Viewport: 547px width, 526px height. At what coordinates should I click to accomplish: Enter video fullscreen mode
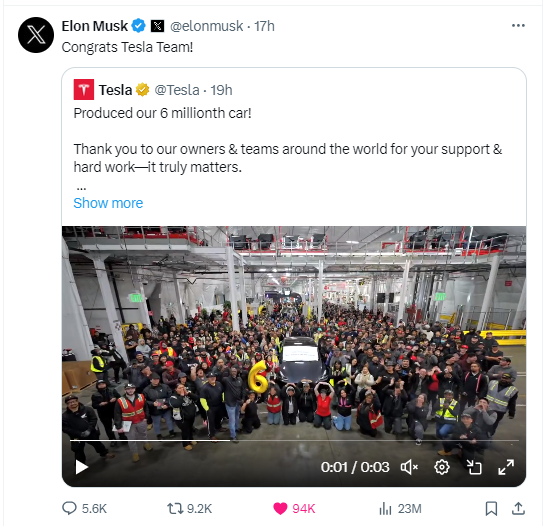coord(506,467)
